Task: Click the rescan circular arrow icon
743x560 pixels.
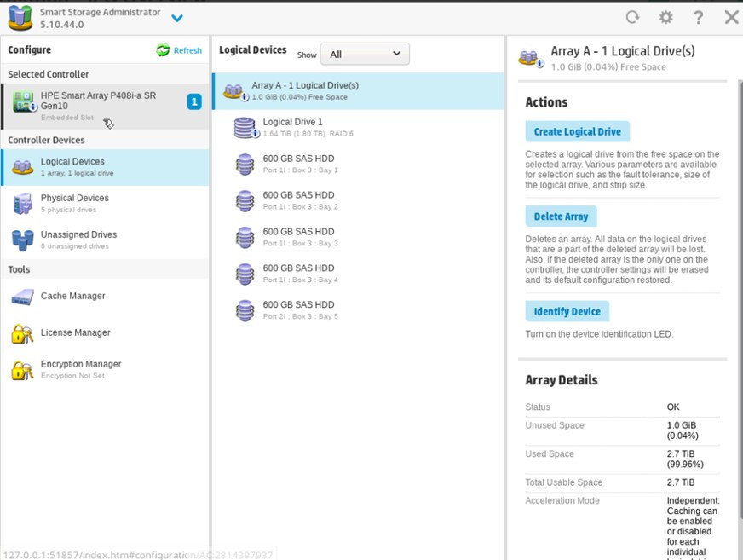Action: pos(632,18)
